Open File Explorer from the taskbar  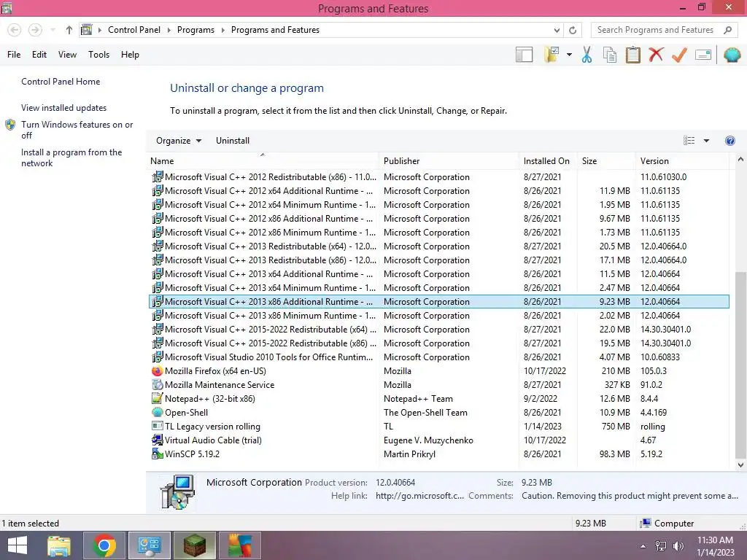(59, 545)
